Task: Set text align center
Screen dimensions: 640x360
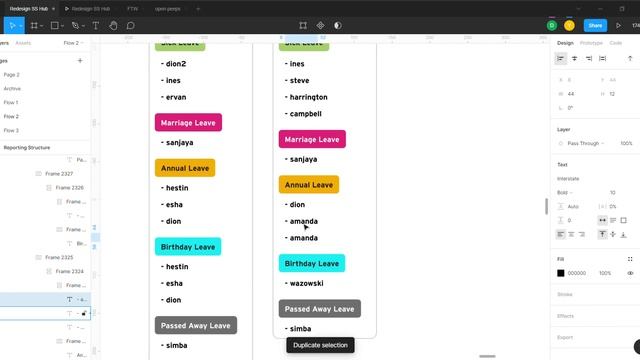Action: pyautogui.click(x=571, y=234)
